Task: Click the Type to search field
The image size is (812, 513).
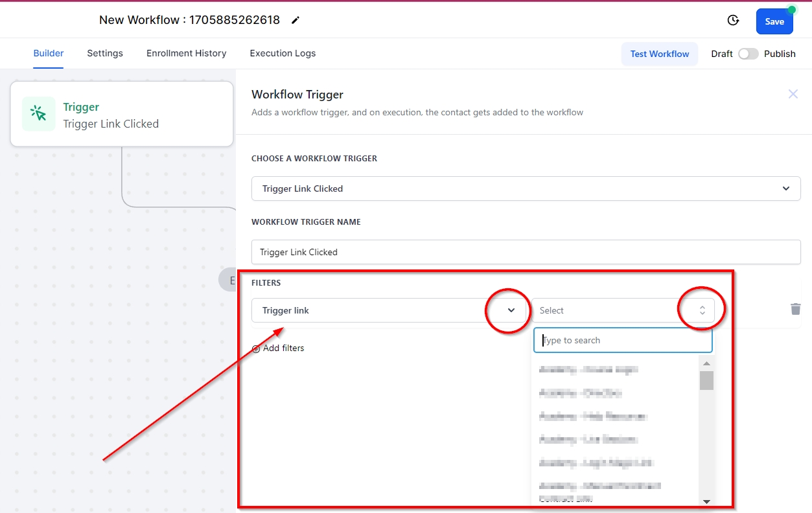Action: click(x=622, y=340)
